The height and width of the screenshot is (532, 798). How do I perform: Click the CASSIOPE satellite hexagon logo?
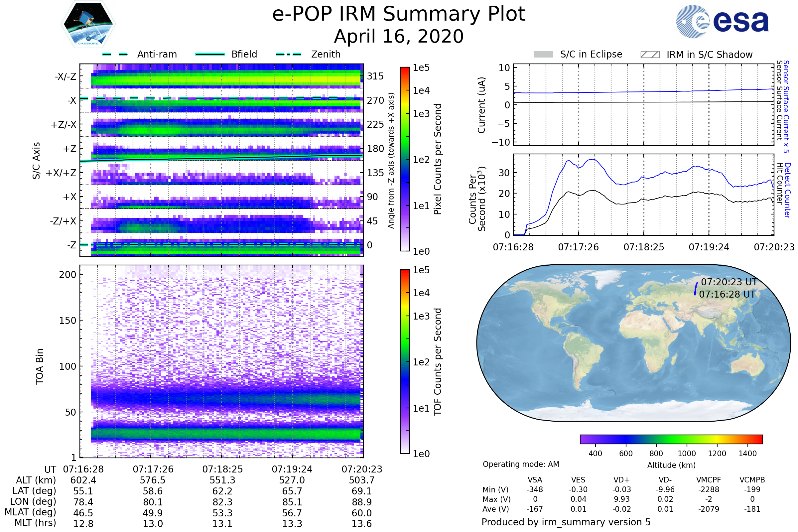[88, 24]
